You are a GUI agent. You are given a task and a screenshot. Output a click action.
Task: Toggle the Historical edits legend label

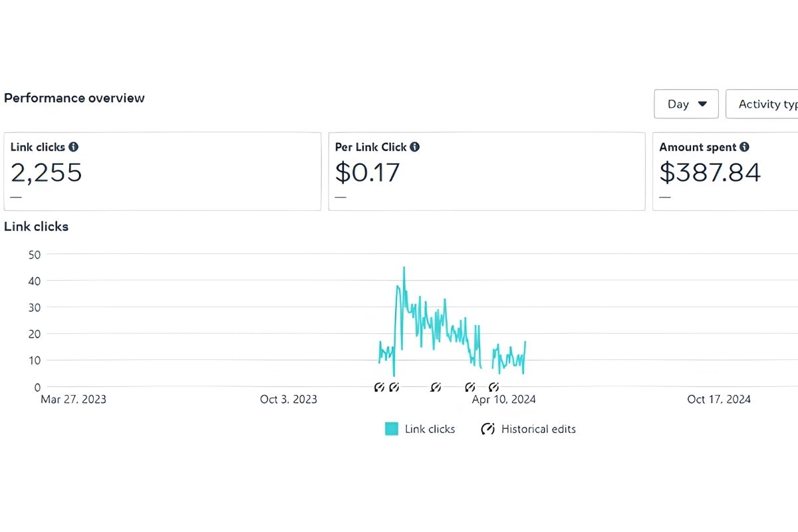(x=539, y=429)
